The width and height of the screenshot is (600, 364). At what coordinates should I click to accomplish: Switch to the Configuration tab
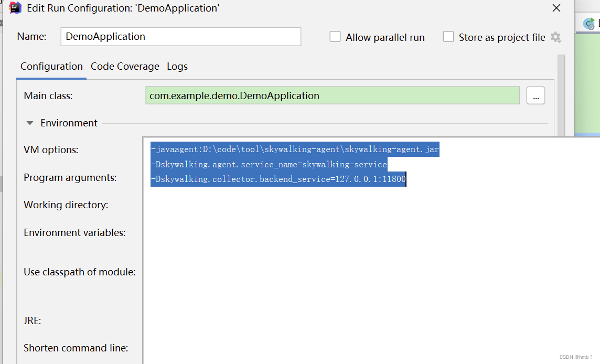point(51,66)
